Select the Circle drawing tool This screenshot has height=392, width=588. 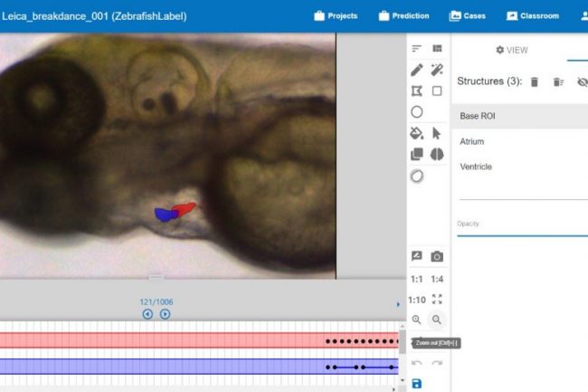pos(417,111)
